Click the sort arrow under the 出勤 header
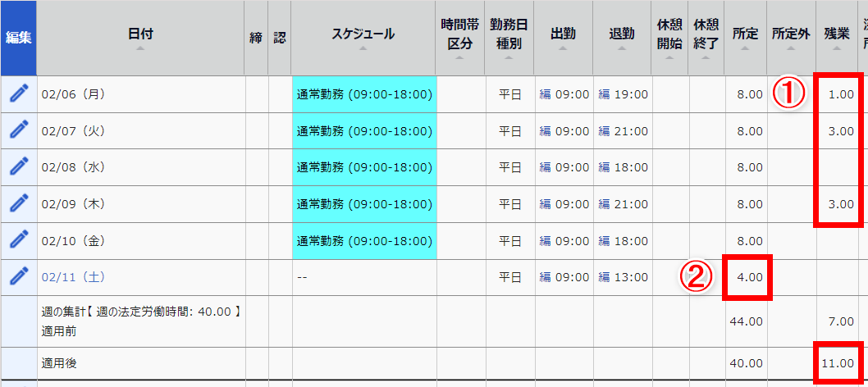 pos(563,49)
